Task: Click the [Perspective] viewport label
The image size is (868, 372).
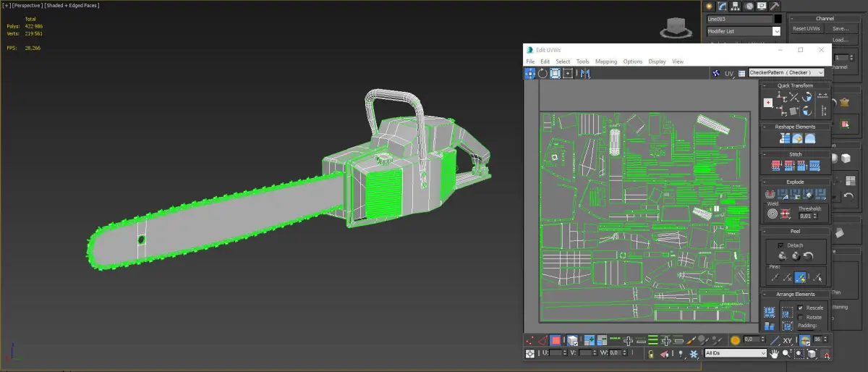Action: point(28,6)
